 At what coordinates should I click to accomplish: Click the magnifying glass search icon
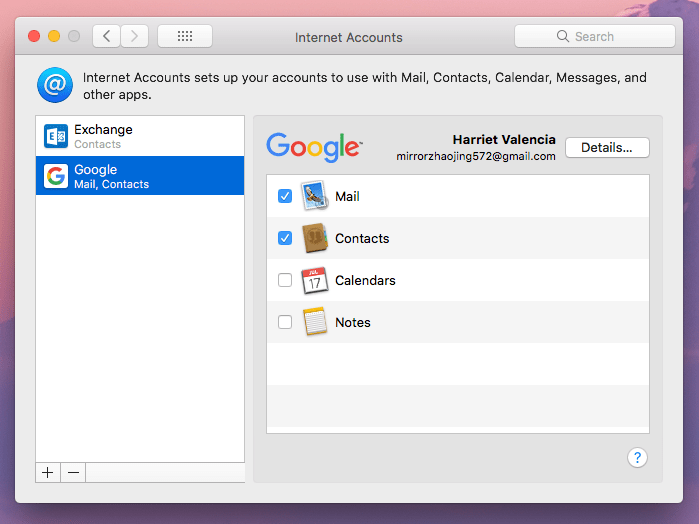tap(563, 36)
